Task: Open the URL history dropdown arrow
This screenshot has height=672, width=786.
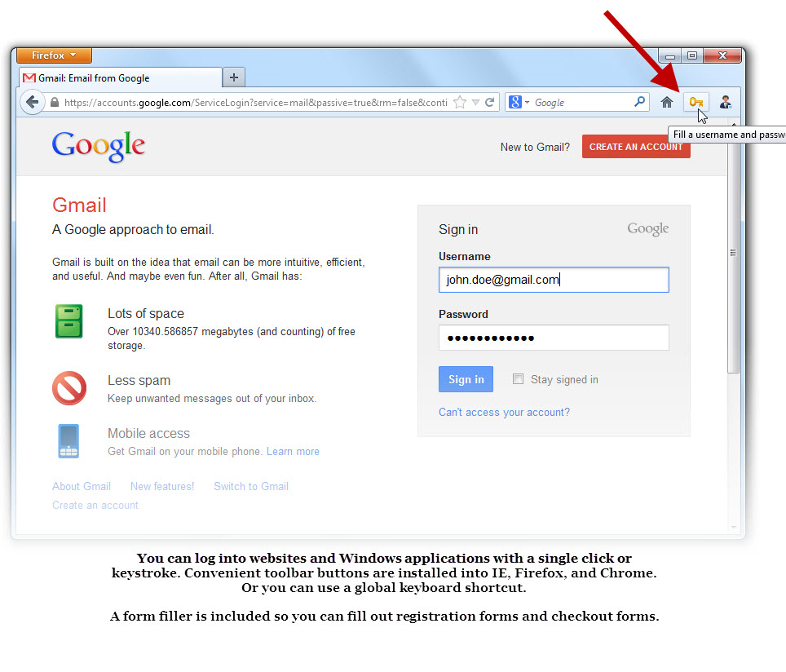Action: tap(475, 103)
